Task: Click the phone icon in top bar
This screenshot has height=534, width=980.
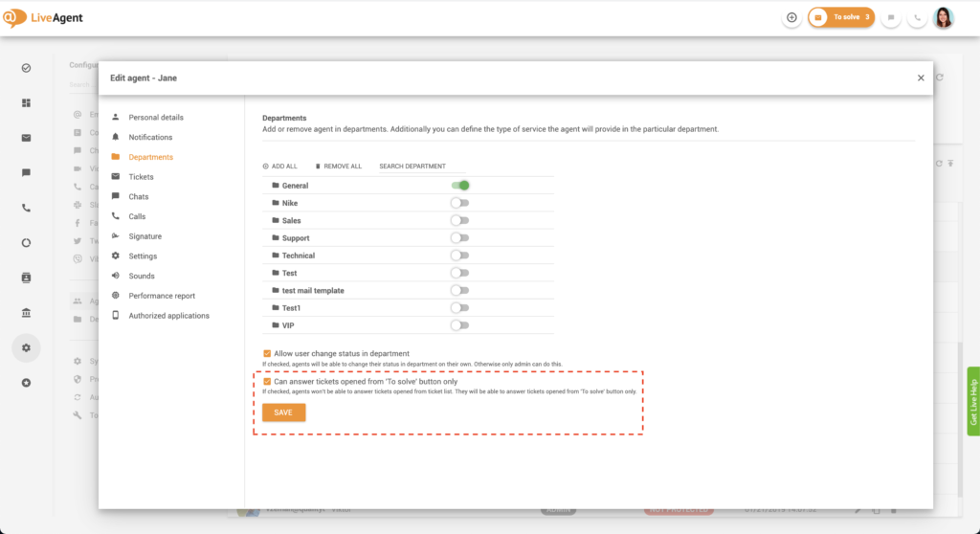Action: tap(917, 17)
